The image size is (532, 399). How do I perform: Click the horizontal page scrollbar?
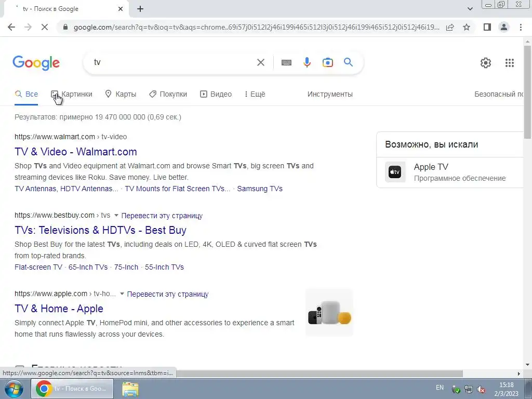click(319, 374)
